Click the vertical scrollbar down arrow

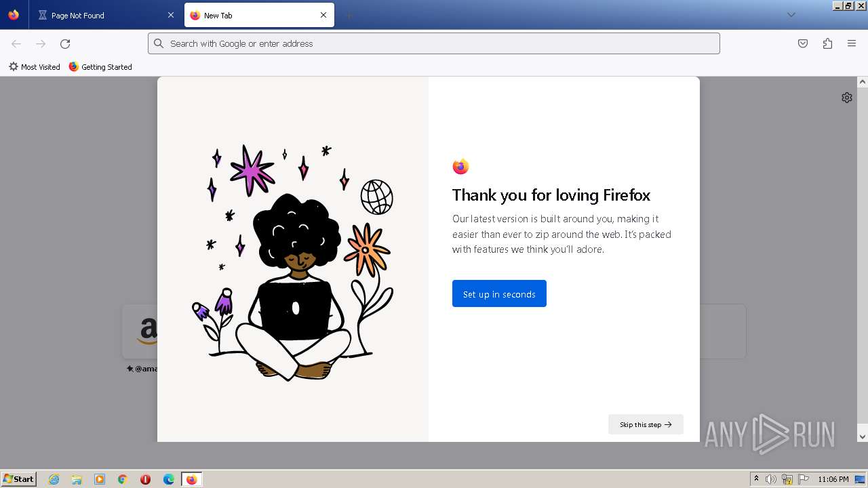863,436
